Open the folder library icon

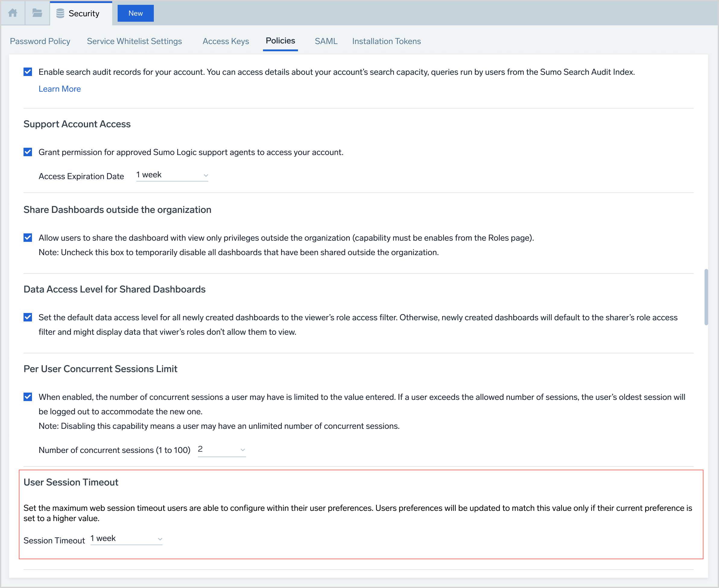37,13
